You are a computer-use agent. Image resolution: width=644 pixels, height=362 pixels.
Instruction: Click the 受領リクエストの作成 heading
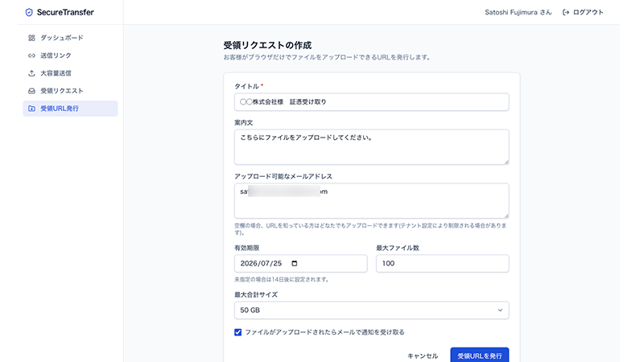(267, 45)
